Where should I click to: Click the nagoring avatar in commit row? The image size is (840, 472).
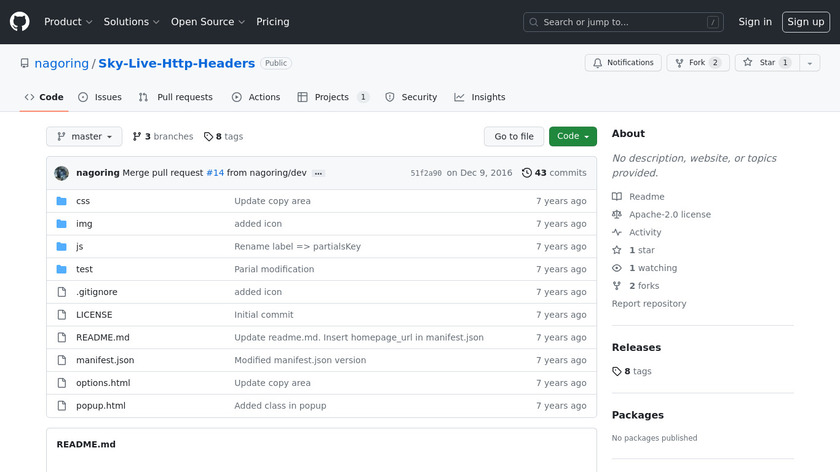61,173
